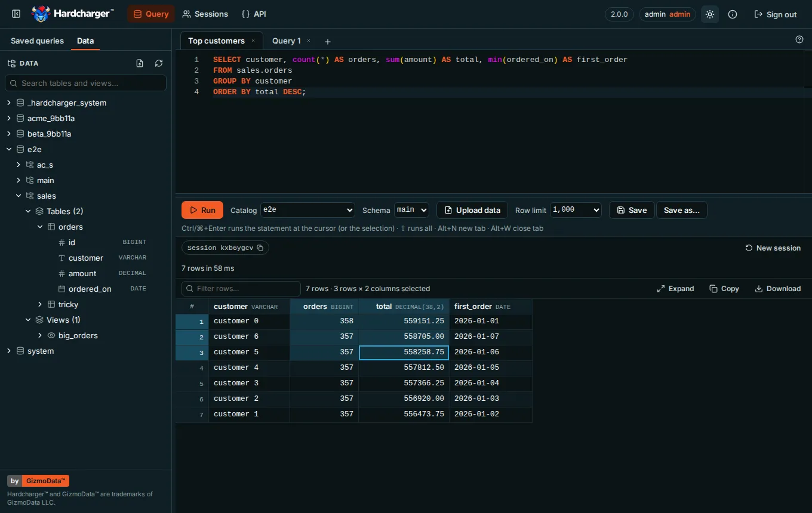Image resolution: width=812 pixels, height=513 pixels.
Task: Sign out of the admin account
Action: tap(776, 14)
